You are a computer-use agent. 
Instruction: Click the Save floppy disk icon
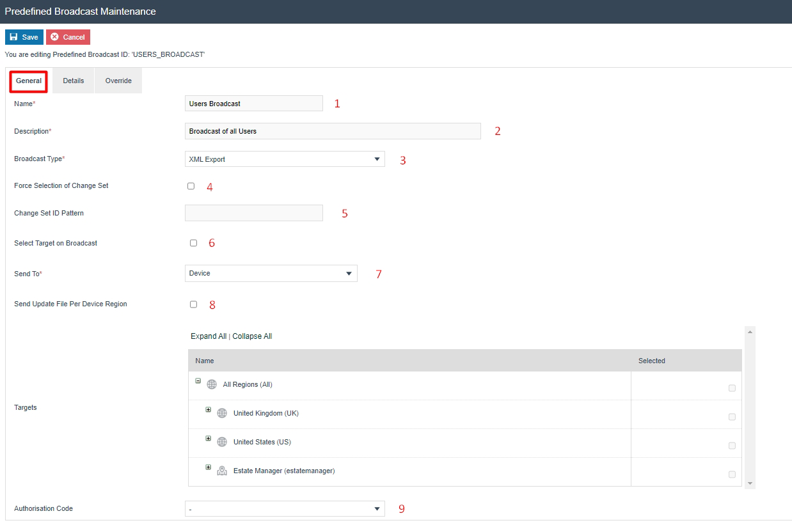coord(13,37)
